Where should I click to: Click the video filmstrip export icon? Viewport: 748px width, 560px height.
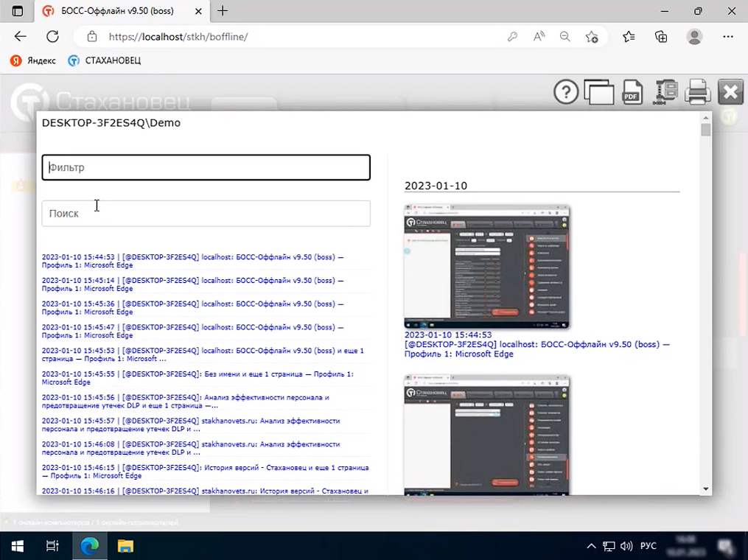click(x=665, y=91)
